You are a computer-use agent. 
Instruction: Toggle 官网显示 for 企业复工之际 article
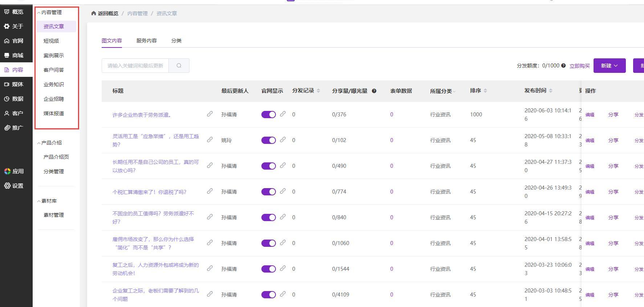[269, 295]
